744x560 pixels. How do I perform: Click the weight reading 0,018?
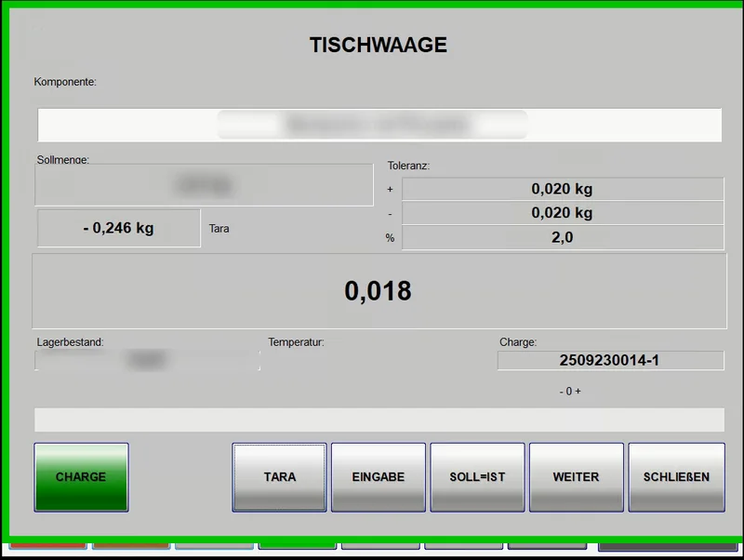pos(379,291)
